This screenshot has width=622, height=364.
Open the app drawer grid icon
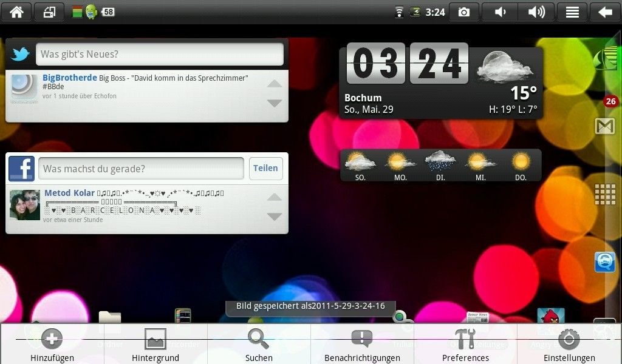(x=605, y=195)
